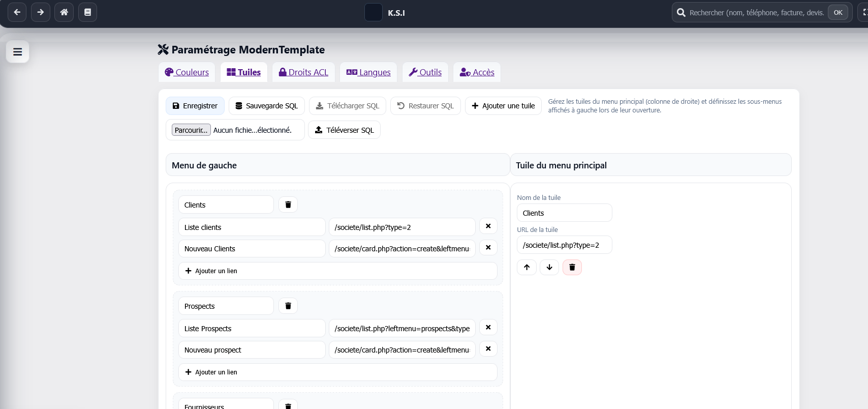Image resolution: width=868 pixels, height=409 pixels.
Task: Focus the top search field
Action: tap(756, 13)
